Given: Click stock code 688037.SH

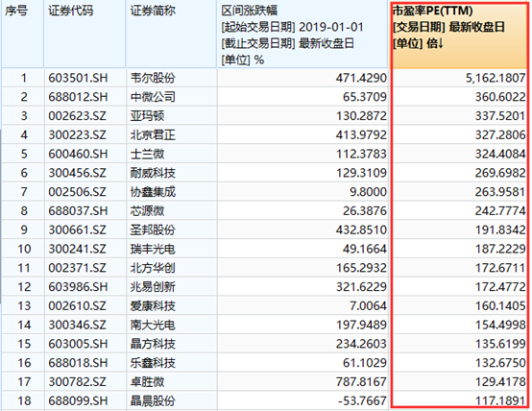Looking at the screenshot, I should pos(78,211).
